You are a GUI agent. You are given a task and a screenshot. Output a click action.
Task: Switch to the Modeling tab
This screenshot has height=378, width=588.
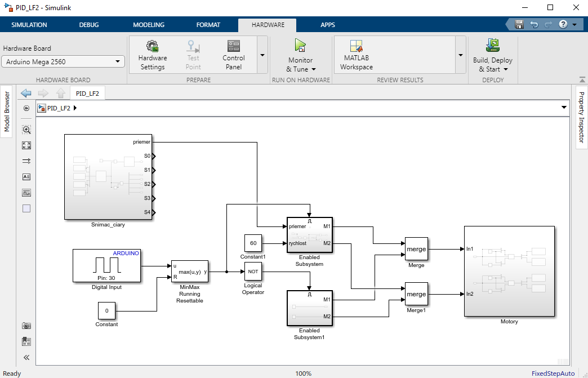coord(149,25)
